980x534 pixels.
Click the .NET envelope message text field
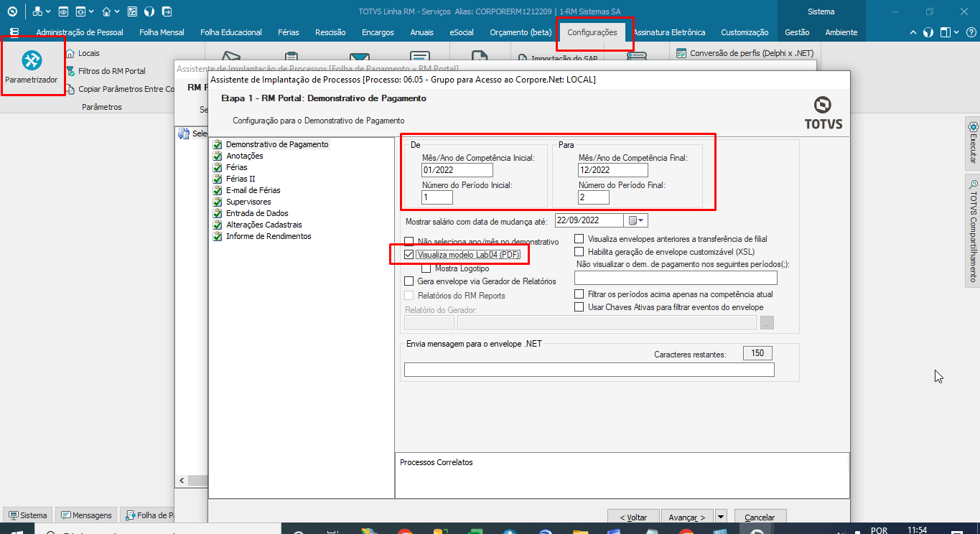tap(589, 370)
